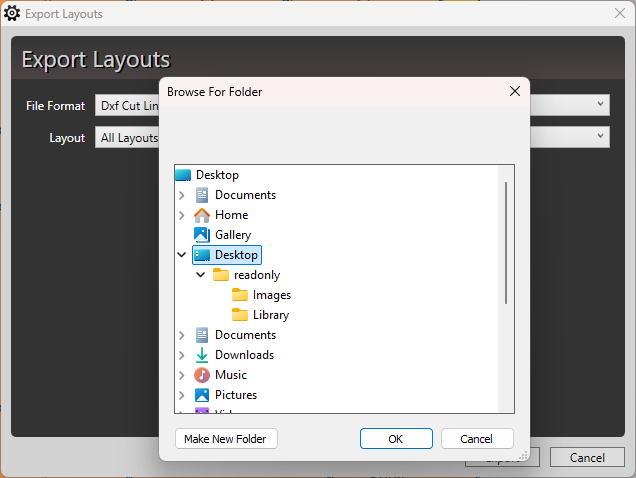Select the Home item label
636x478 pixels.
(x=232, y=215)
